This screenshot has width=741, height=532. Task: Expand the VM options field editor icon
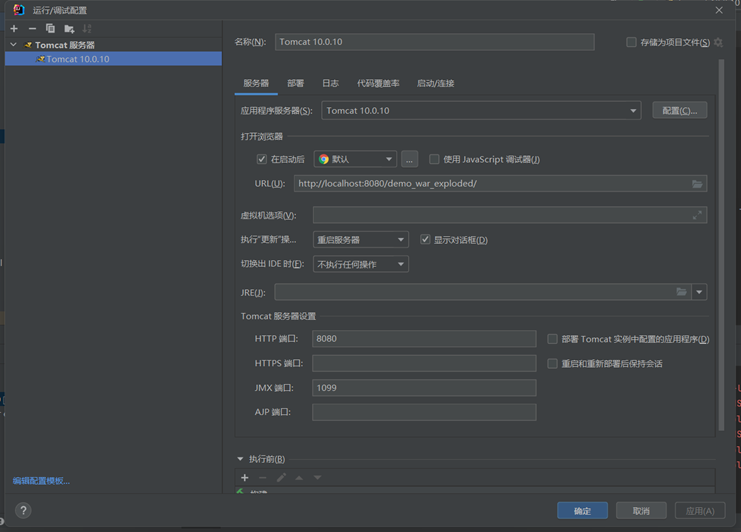point(697,215)
